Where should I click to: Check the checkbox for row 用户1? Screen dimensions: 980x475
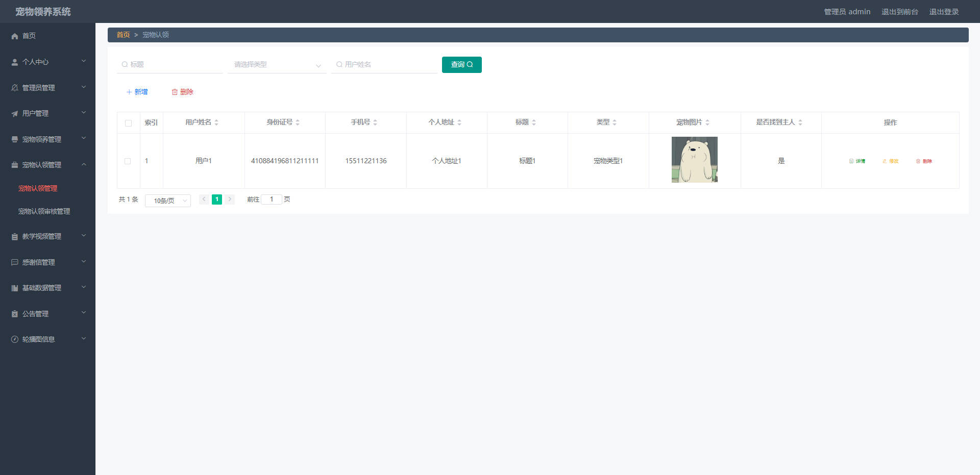click(x=128, y=161)
